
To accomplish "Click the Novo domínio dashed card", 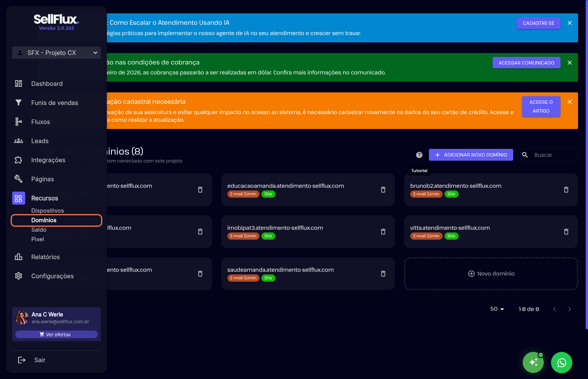I will (x=491, y=274).
